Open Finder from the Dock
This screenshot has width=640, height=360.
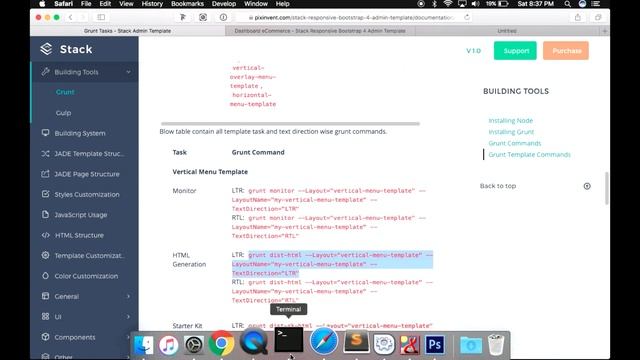coord(143,345)
